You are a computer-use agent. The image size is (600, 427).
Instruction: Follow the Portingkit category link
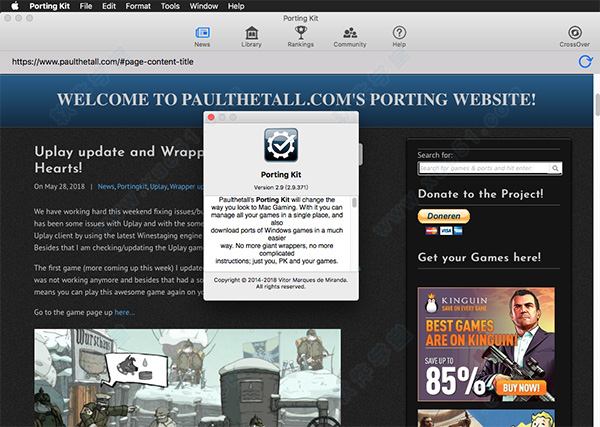coord(132,186)
